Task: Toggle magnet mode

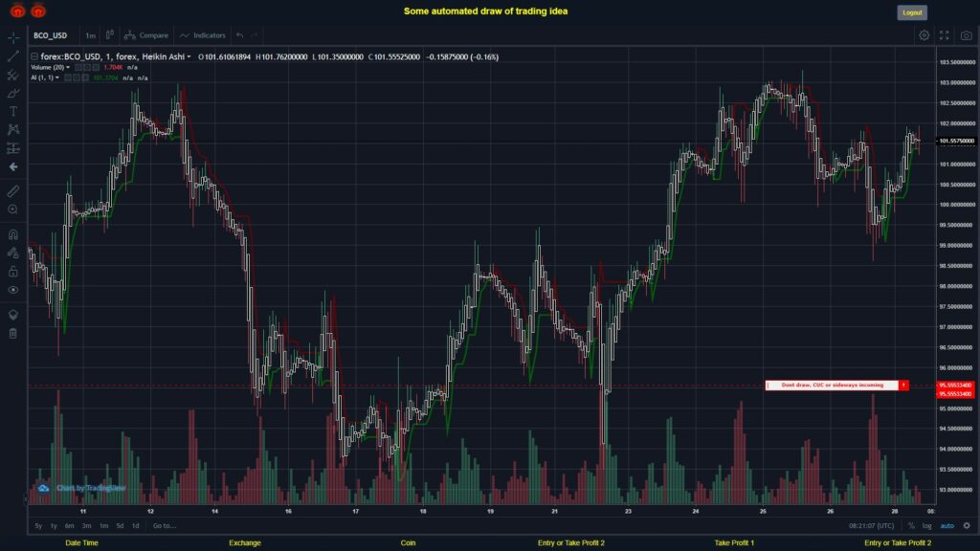Action: tap(13, 234)
